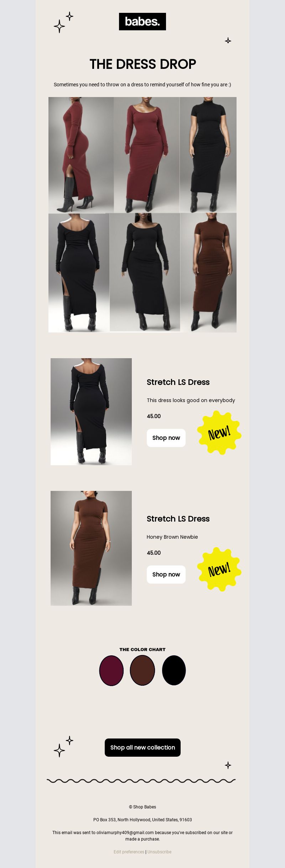Viewport: 285px width, 868px height.
Task: Select the burgundy color swatch
Action: pos(112,670)
